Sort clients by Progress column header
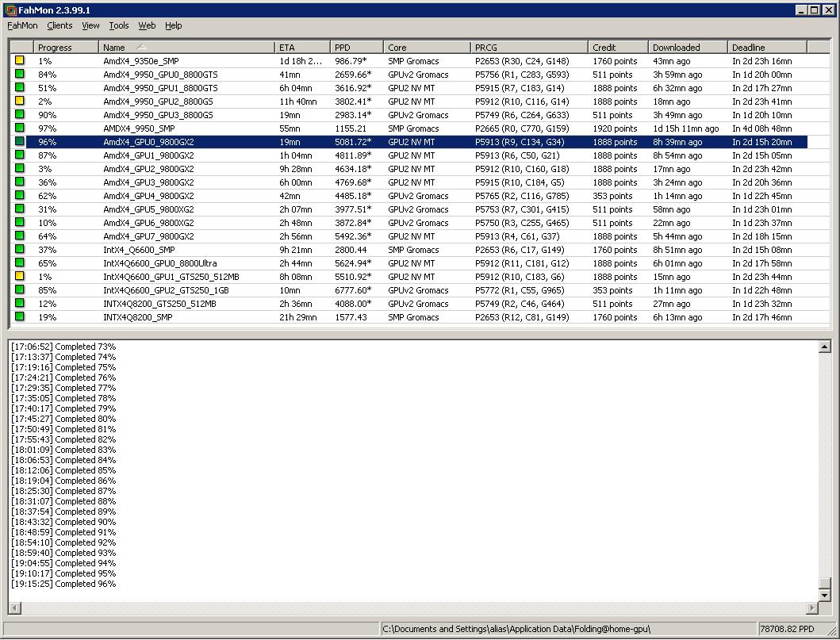This screenshot has width=840, height=640. click(66, 47)
